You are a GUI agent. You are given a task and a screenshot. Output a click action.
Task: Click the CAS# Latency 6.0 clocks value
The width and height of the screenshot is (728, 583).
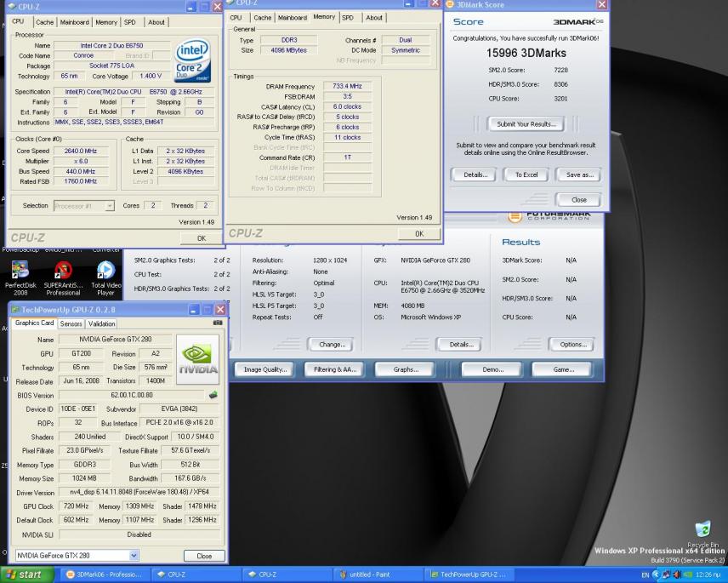pyautogui.click(x=347, y=106)
